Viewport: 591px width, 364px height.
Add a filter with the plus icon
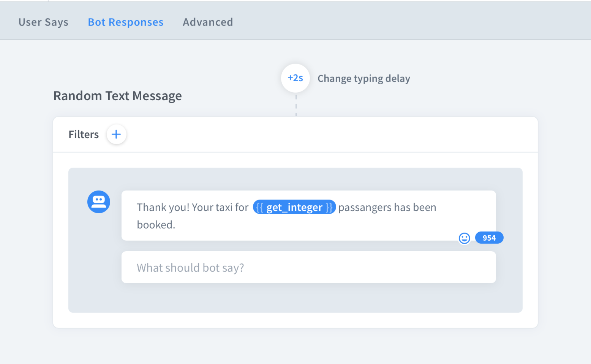(116, 134)
